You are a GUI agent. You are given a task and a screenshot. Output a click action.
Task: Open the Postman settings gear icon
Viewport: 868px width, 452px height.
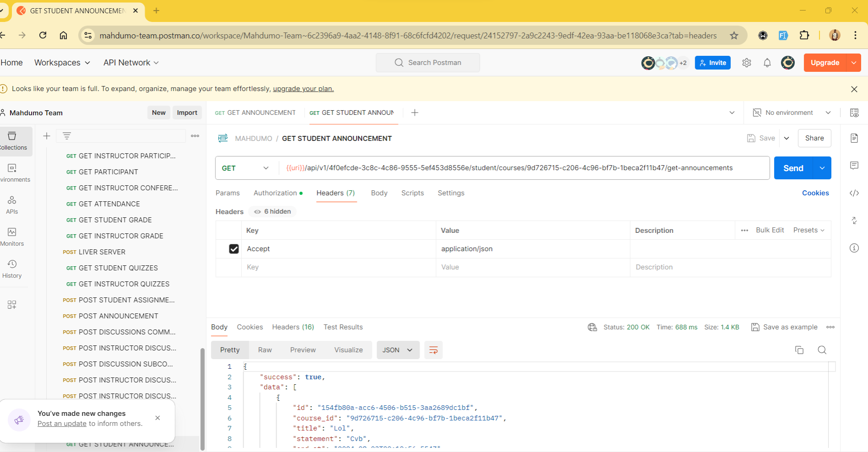tap(747, 63)
